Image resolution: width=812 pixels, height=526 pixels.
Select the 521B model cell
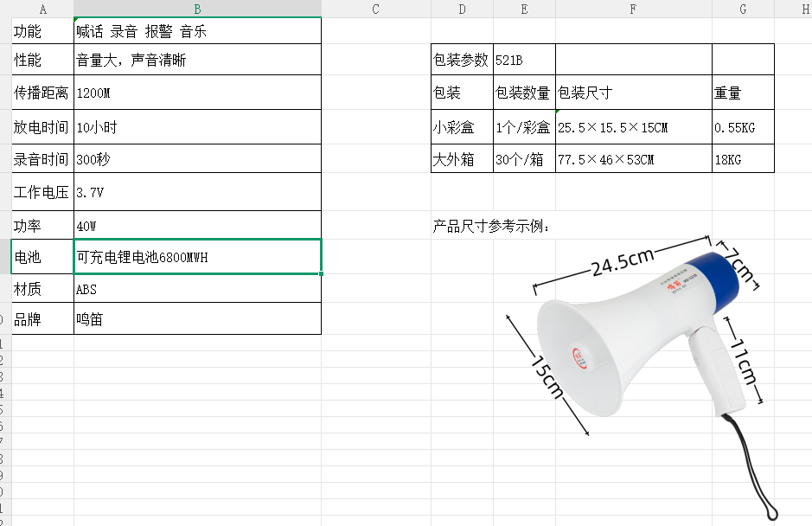(524, 60)
